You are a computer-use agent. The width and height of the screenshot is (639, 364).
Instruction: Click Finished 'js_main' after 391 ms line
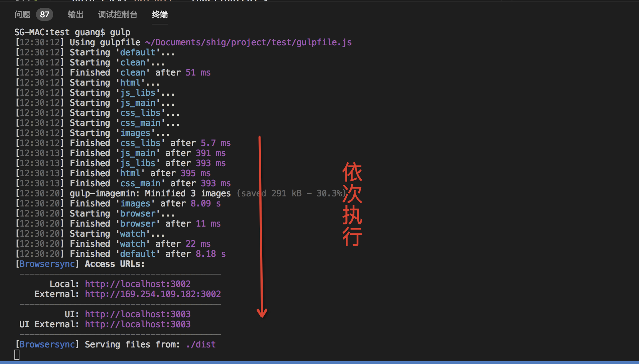[120, 153]
